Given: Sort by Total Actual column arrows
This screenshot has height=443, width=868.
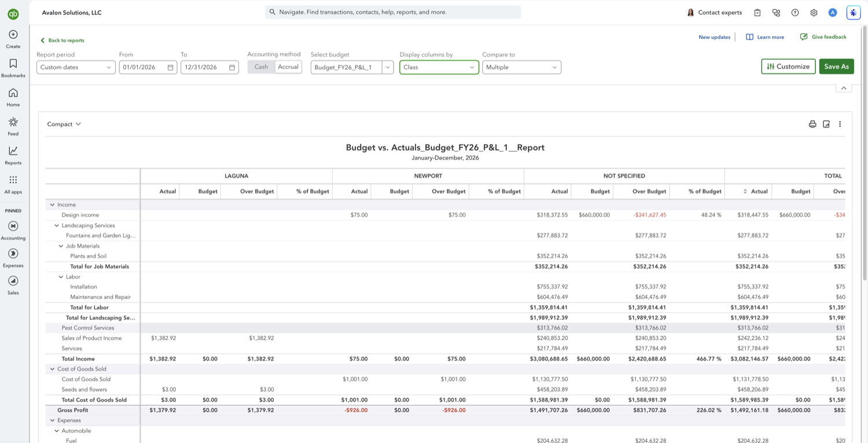Looking at the screenshot, I should pyautogui.click(x=745, y=191).
